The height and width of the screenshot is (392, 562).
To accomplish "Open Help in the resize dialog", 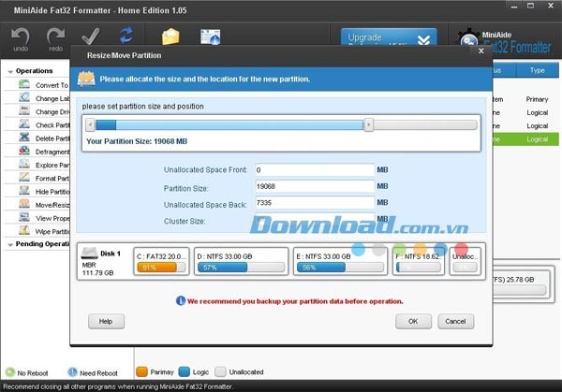I will [x=106, y=321].
